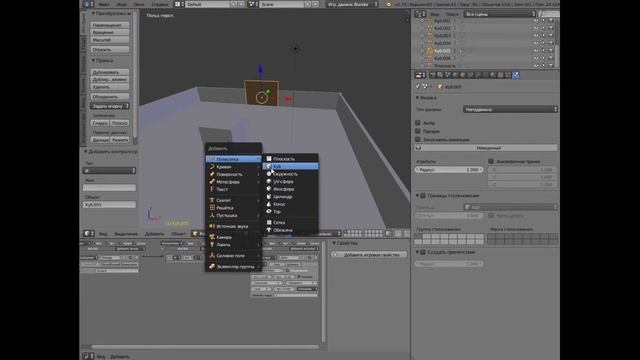
Task: Toggle visibility eye for Куб.003
Action: click(536, 36)
